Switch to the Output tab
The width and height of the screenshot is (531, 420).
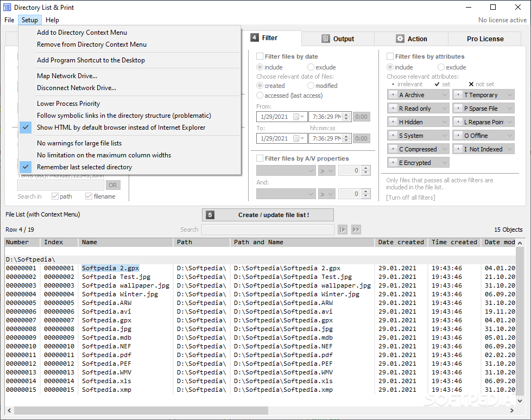pyautogui.click(x=338, y=39)
